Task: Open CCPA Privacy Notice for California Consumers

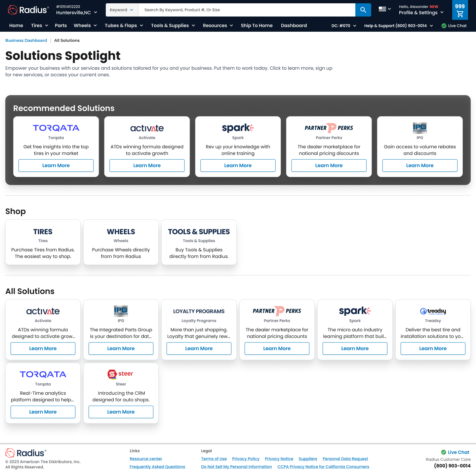Action: pyautogui.click(x=323, y=467)
